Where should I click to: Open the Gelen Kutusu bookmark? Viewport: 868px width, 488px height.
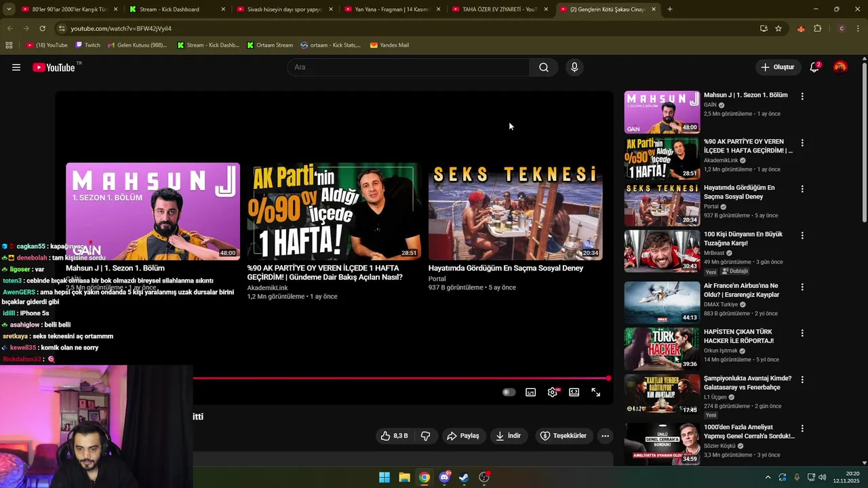click(137, 45)
